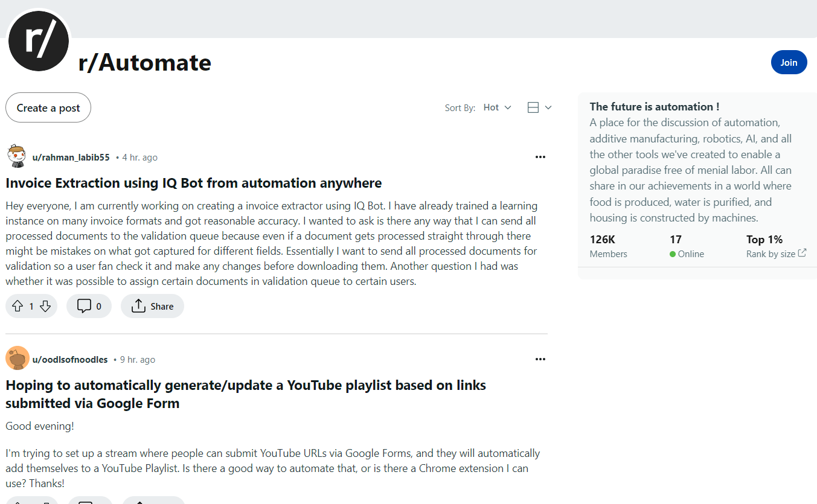The height and width of the screenshot is (504, 817).
Task: Open the Sort By Hot dropdown
Action: [497, 107]
